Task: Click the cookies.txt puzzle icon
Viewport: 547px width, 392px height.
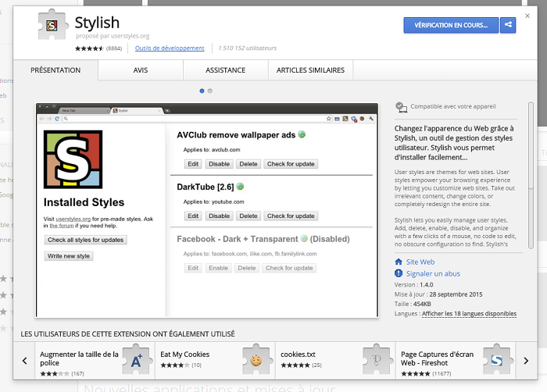Action: point(377,359)
